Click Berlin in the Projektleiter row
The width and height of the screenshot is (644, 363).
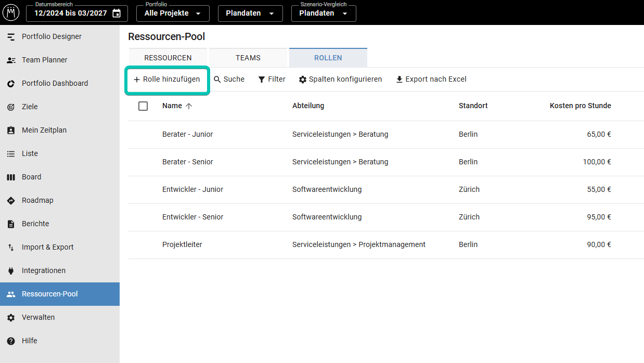click(468, 245)
